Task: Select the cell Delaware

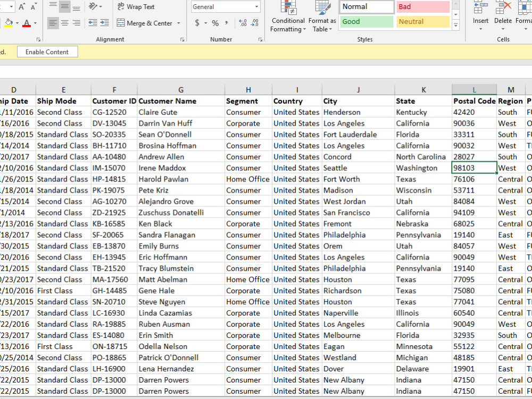Action: tap(423, 369)
